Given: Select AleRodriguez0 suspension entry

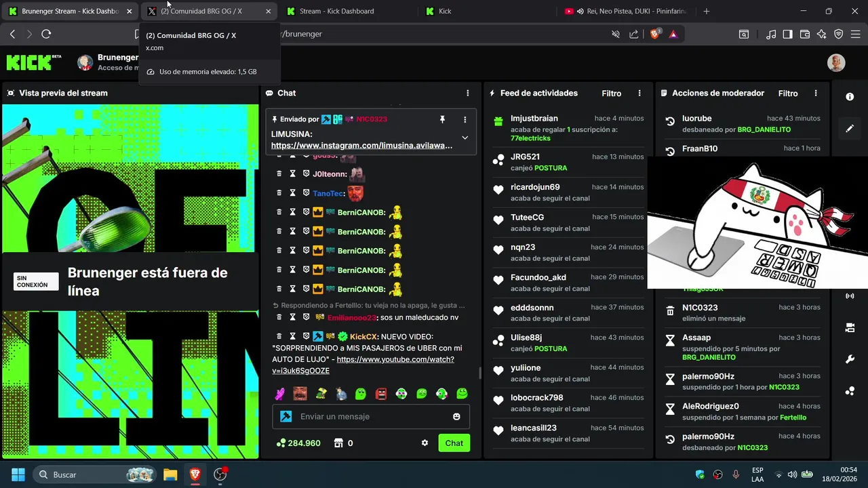Looking at the screenshot, I should click(x=745, y=411).
